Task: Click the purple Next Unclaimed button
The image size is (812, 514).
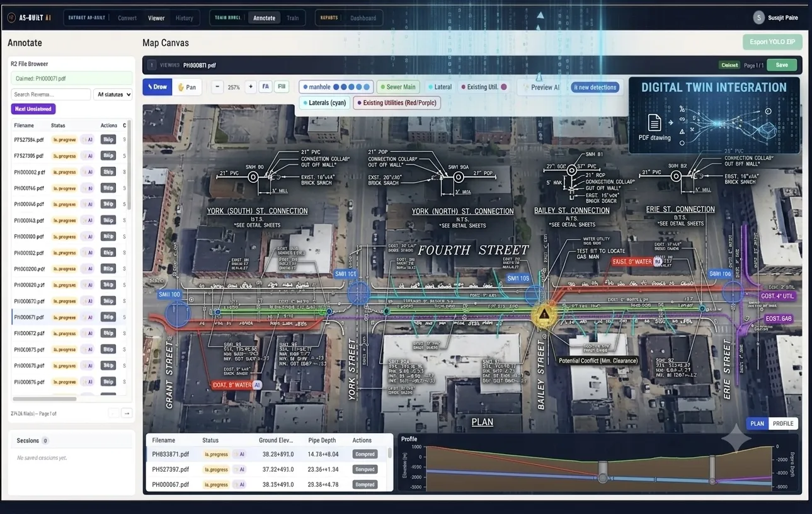Action: [33, 109]
